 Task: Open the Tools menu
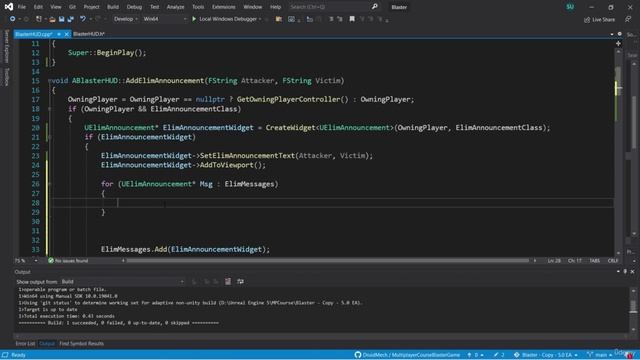198,7
